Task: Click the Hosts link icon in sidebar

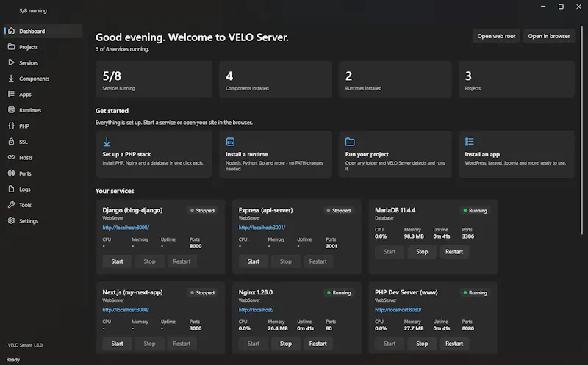Action: click(x=11, y=157)
